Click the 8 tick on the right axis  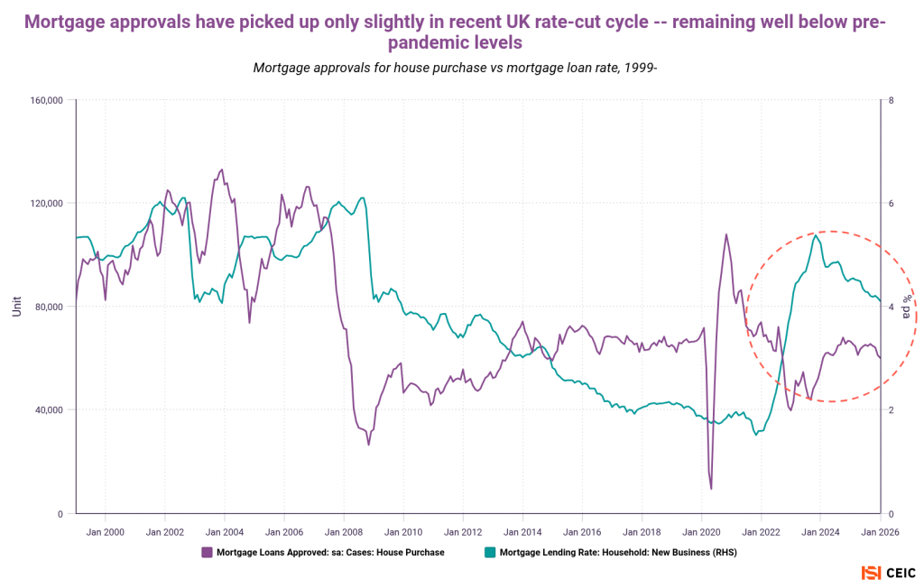click(x=891, y=100)
